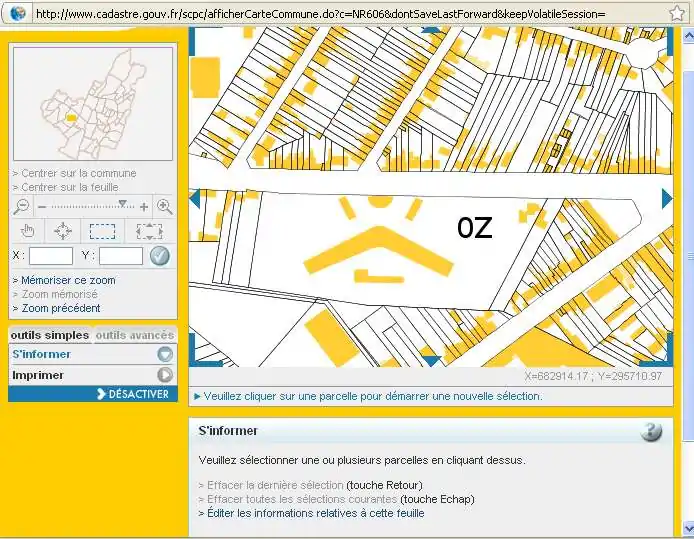
Task: Click the zoom out magnifier icon
Action: (21, 207)
